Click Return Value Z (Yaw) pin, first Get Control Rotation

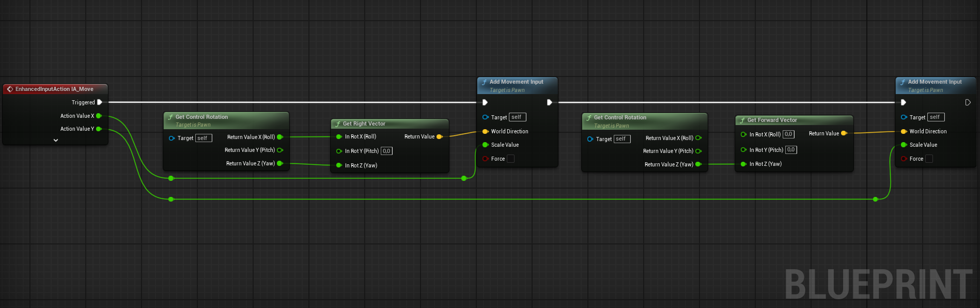(x=280, y=163)
